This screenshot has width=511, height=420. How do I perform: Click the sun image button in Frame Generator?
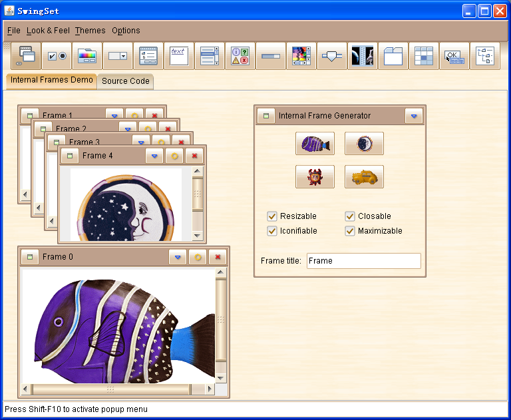point(315,177)
